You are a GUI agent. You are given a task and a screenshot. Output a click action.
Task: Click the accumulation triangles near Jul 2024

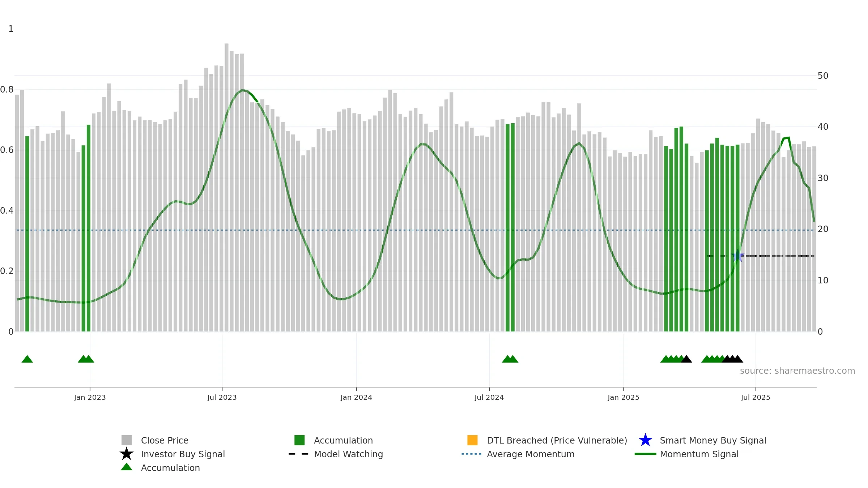(x=510, y=359)
